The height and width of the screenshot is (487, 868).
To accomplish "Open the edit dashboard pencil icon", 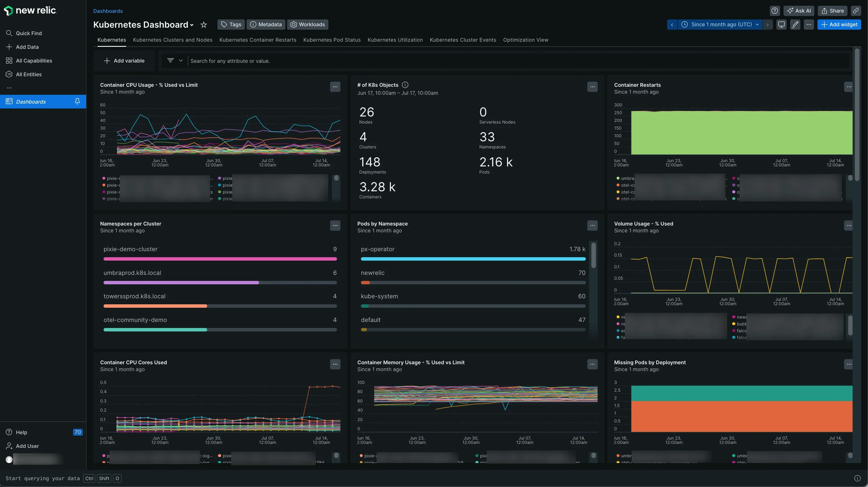I will [x=795, y=24].
